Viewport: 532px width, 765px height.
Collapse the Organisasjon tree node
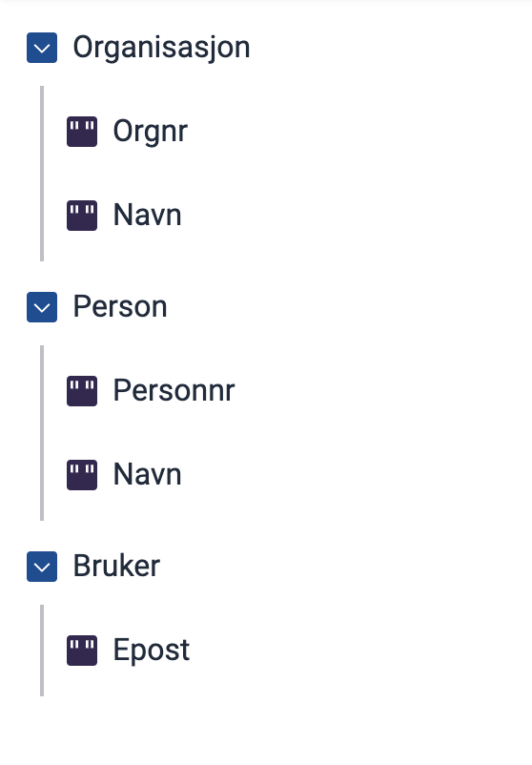click(42, 48)
